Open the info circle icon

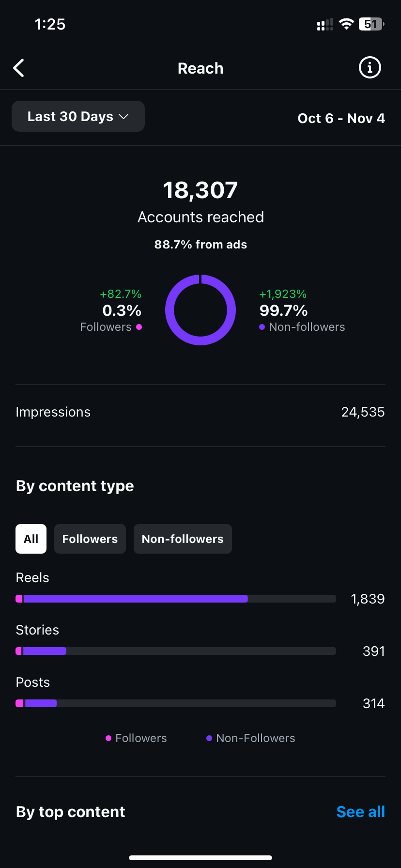[x=370, y=68]
